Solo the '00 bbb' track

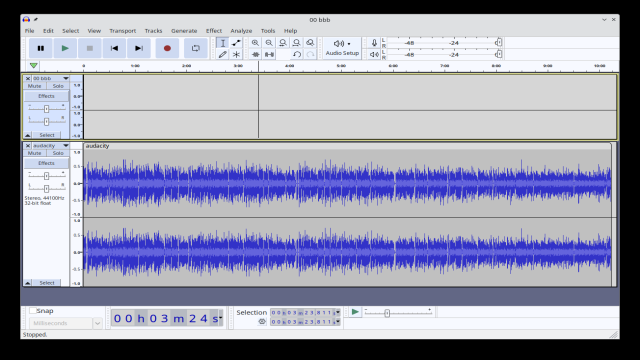58,86
